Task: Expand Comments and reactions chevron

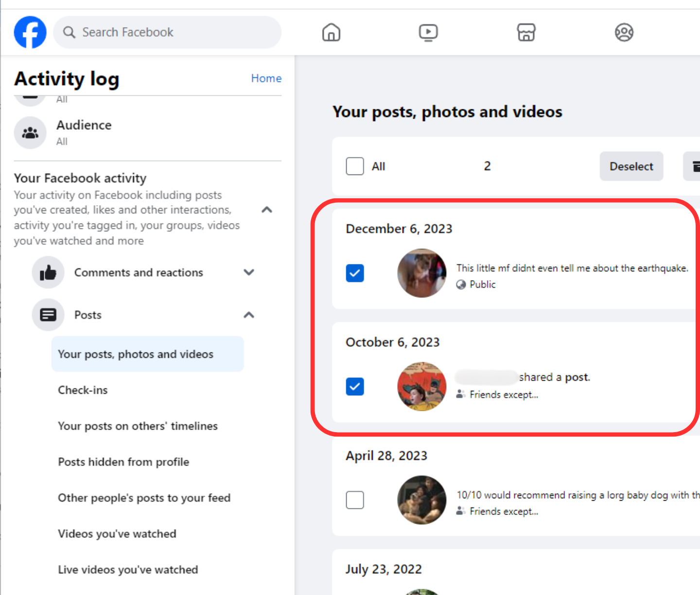Action: point(249,272)
